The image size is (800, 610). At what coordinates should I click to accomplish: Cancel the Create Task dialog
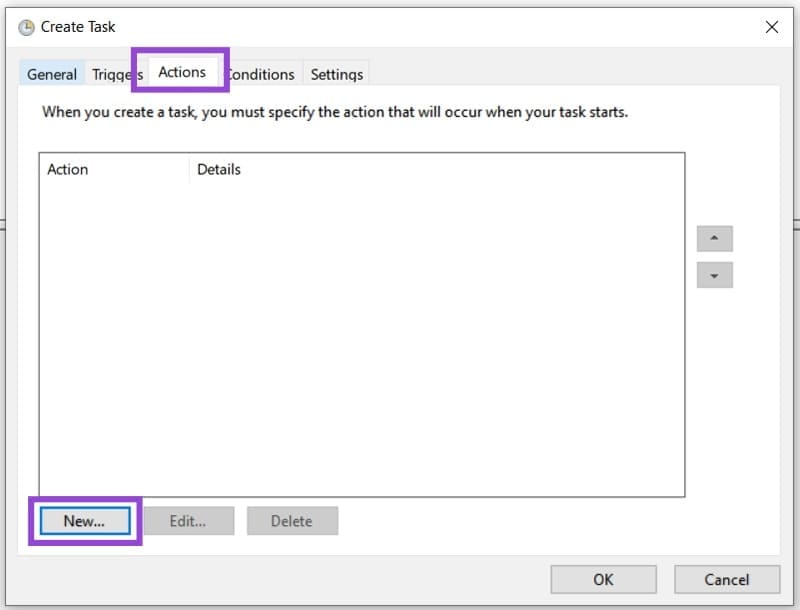pos(727,579)
